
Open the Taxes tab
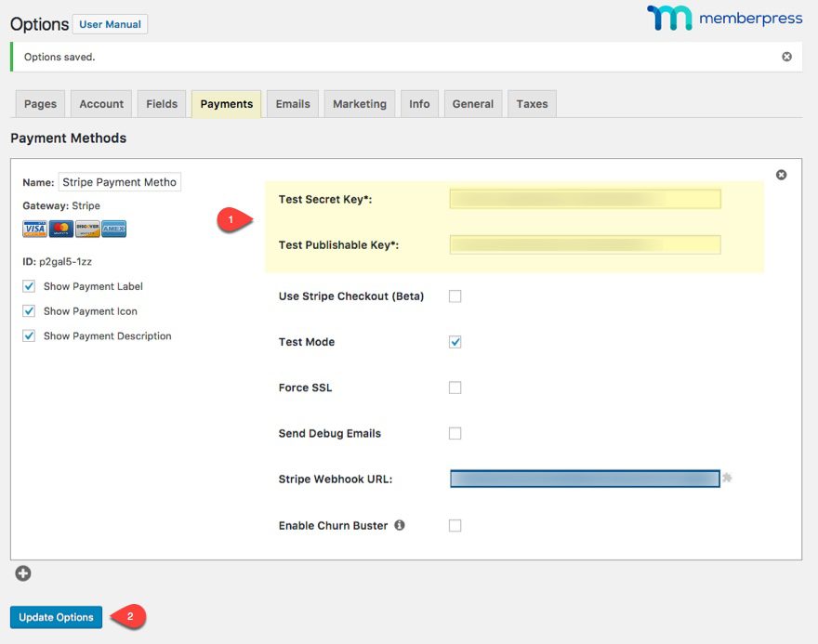coord(532,103)
